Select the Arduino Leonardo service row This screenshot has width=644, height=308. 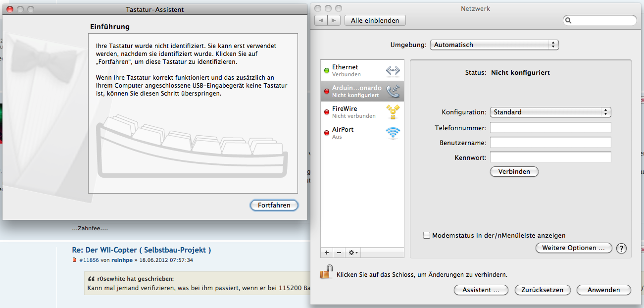click(x=362, y=91)
